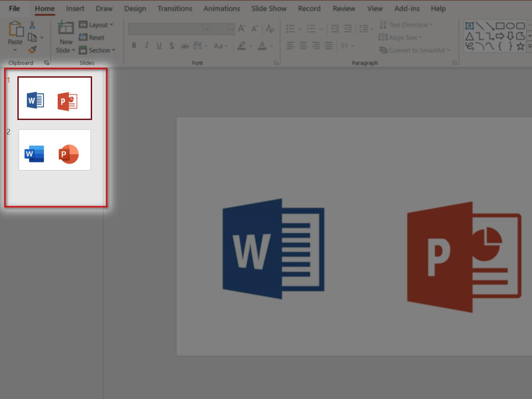The width and height of the screenshot is (532, 399).
Task: Open the Slide Show tab
Action: click(269, 8)
